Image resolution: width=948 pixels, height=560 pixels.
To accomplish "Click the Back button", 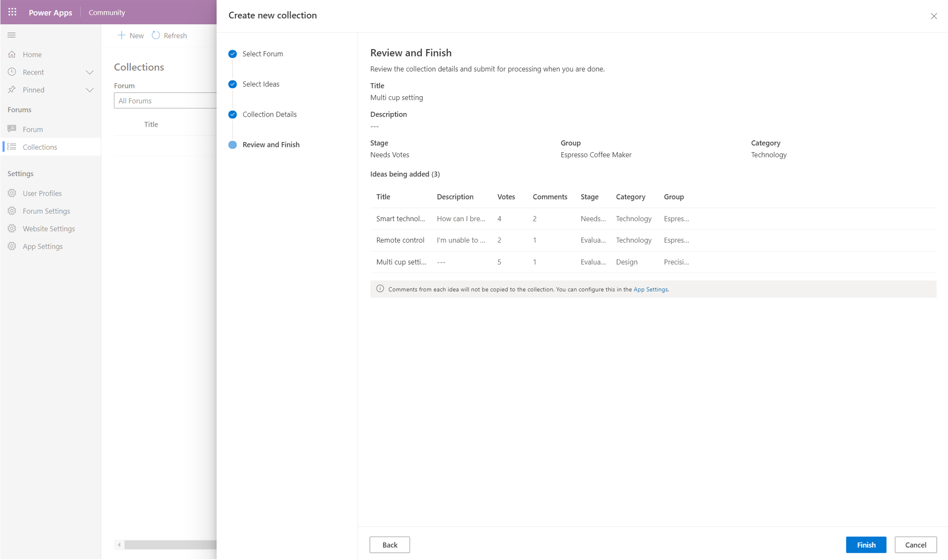I will 390,545.
